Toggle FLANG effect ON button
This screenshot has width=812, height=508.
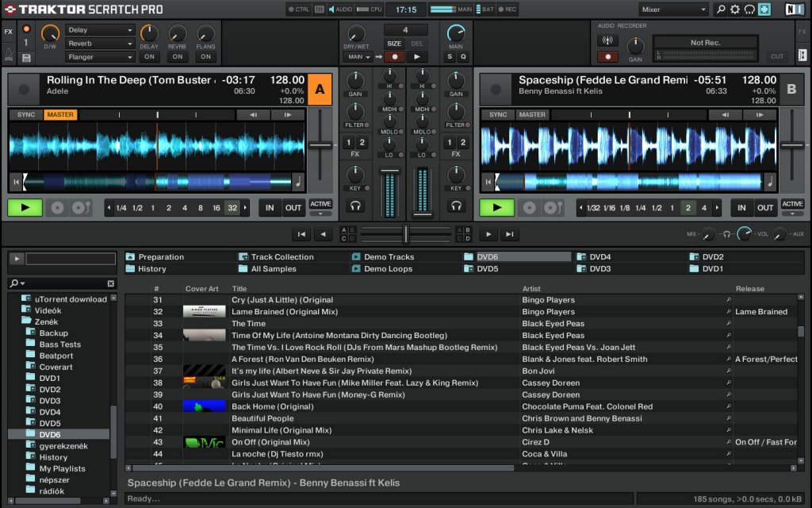pos(206,56)
